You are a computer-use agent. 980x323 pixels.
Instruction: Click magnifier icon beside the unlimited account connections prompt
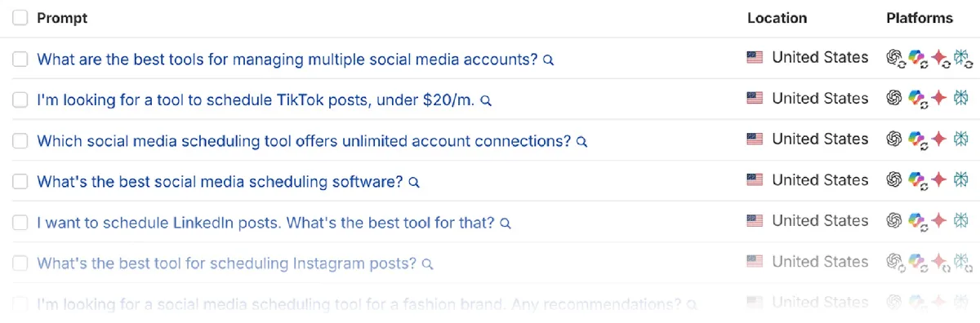(x=582, y=141)
